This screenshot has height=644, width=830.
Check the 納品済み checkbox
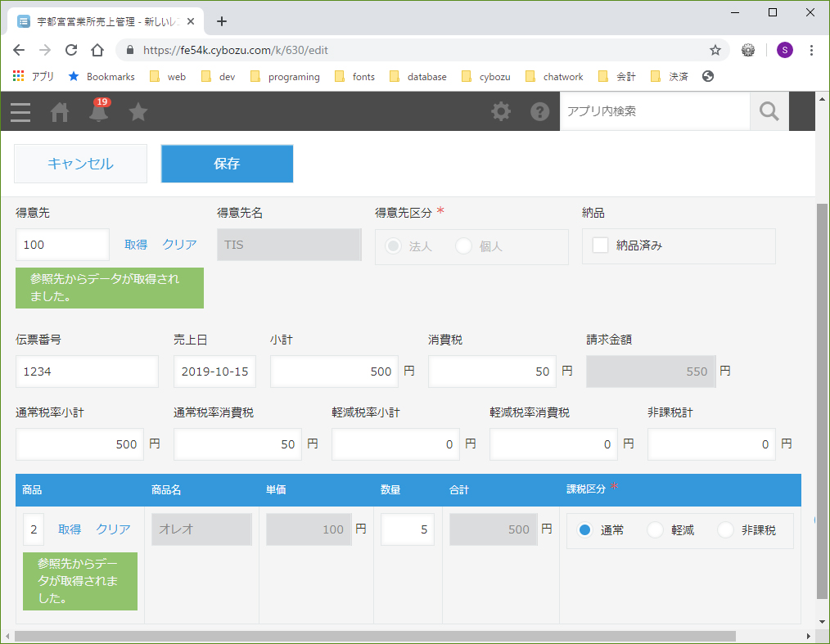tap(601, 245)
